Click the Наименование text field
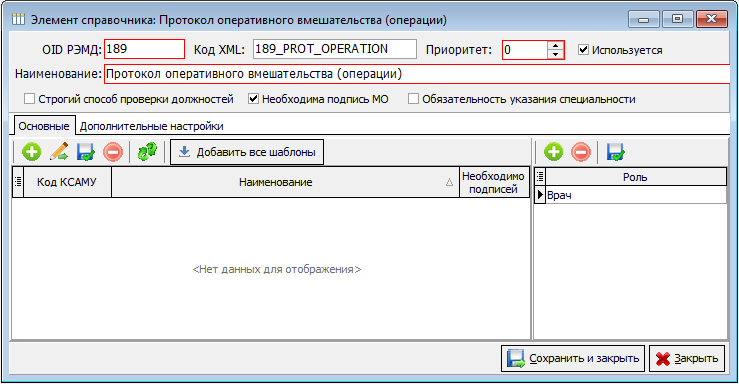 click(x=417, y=74)
